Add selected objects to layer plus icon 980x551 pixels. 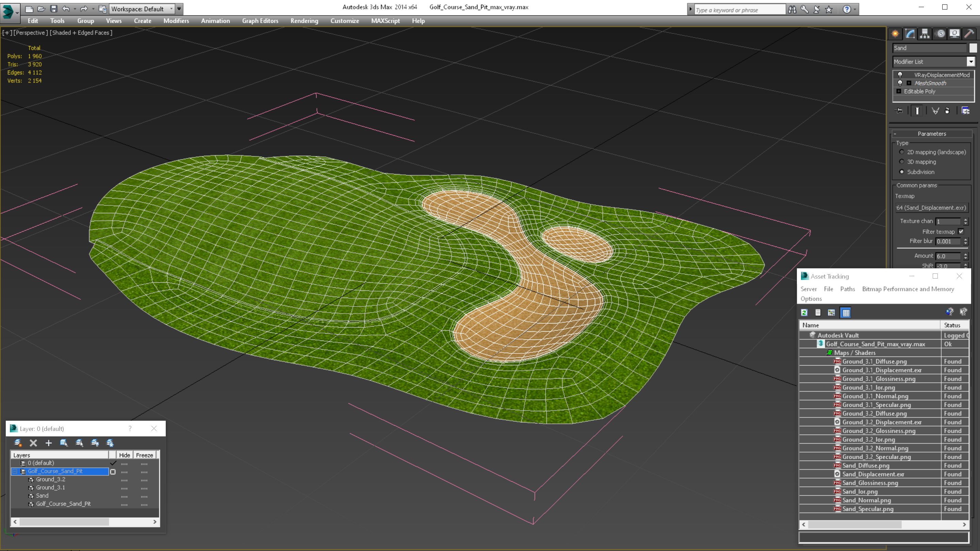(49, 443)
